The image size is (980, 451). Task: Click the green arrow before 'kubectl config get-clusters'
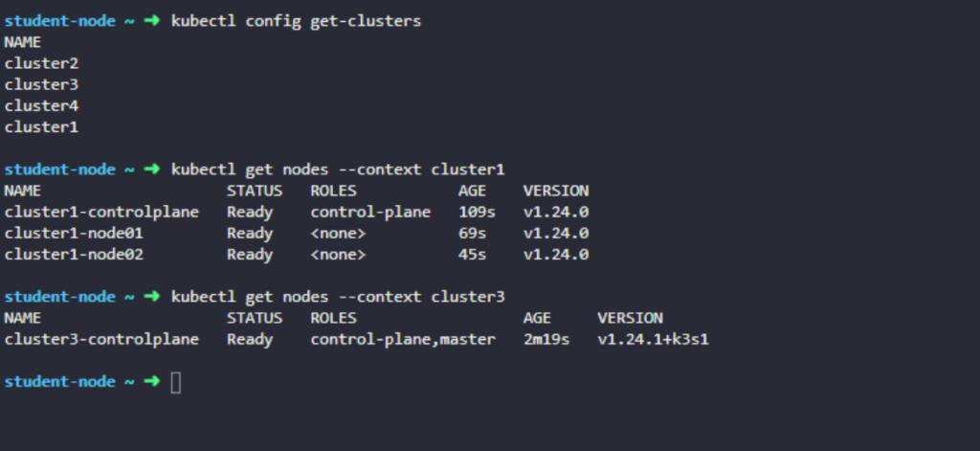click(151, 21)
